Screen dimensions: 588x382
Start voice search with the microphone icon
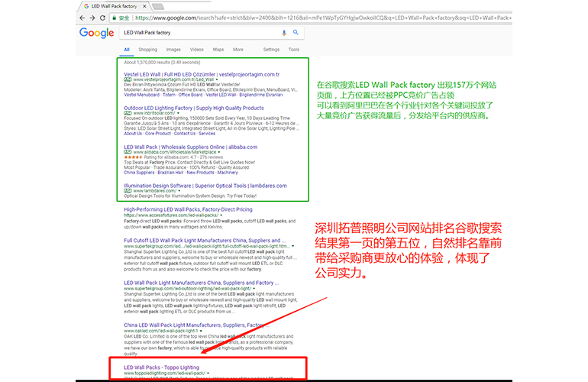(x=284, y=33)
